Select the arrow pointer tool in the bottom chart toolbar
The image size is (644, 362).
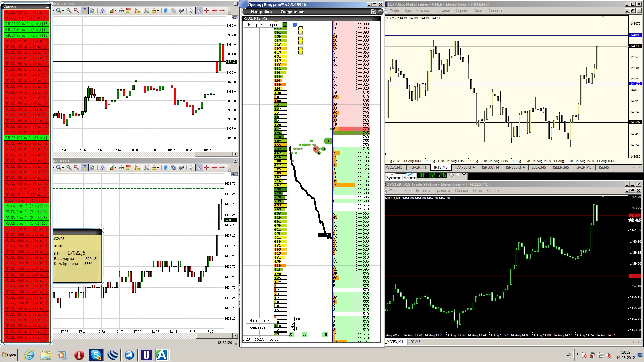pos(191,168)
